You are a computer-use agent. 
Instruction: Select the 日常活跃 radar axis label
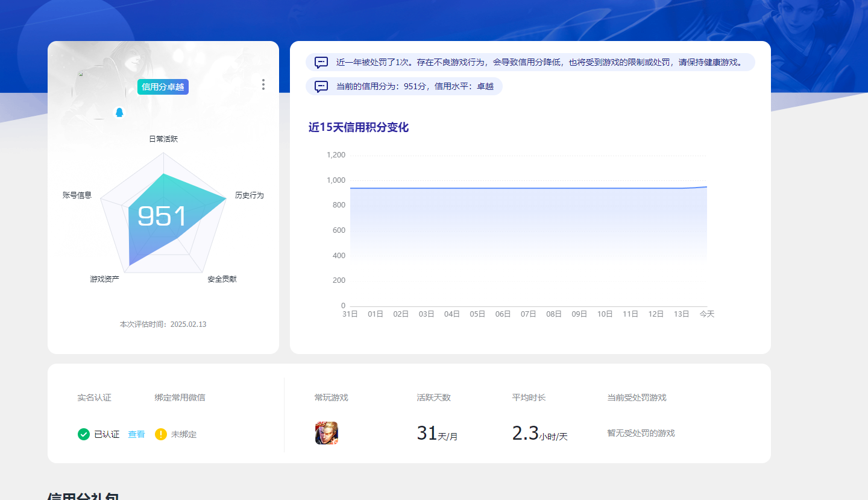(x=163, y=139)
